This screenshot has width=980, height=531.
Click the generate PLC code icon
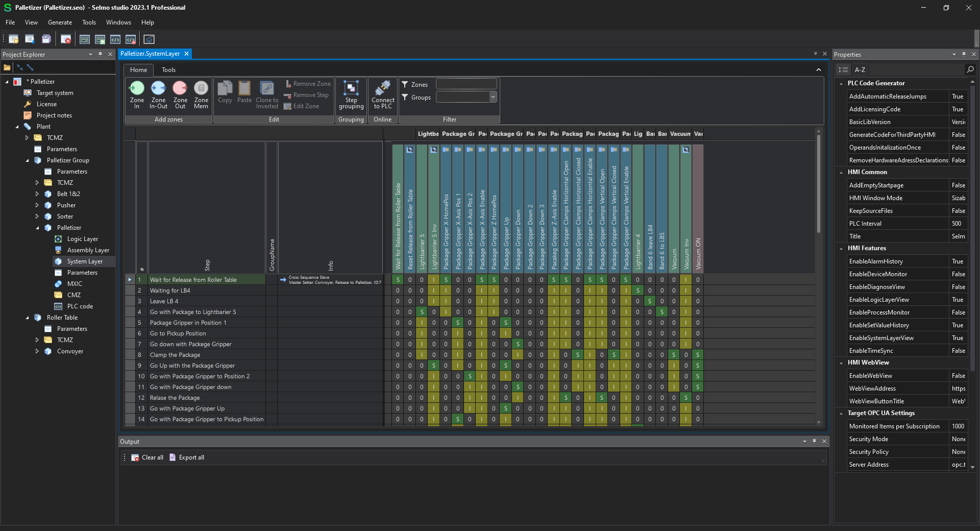(x=115, y=39)
